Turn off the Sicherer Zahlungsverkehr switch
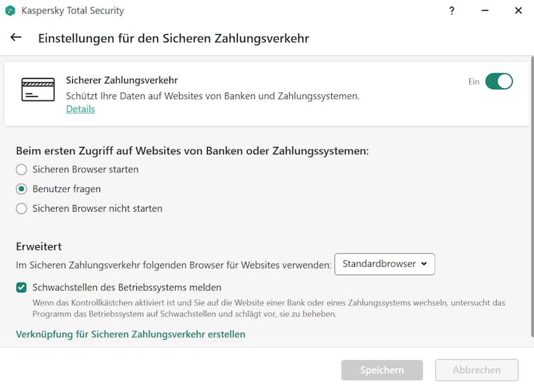This screenshot has width=534, height=392. coord(499,81)
